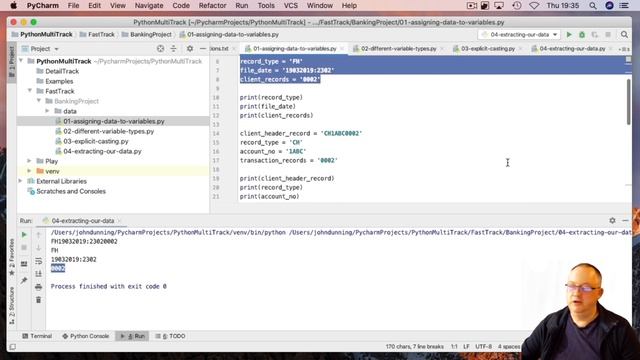
Task: Switch to 03-explicit-casting.py editor tab
Action: point(488,49)
